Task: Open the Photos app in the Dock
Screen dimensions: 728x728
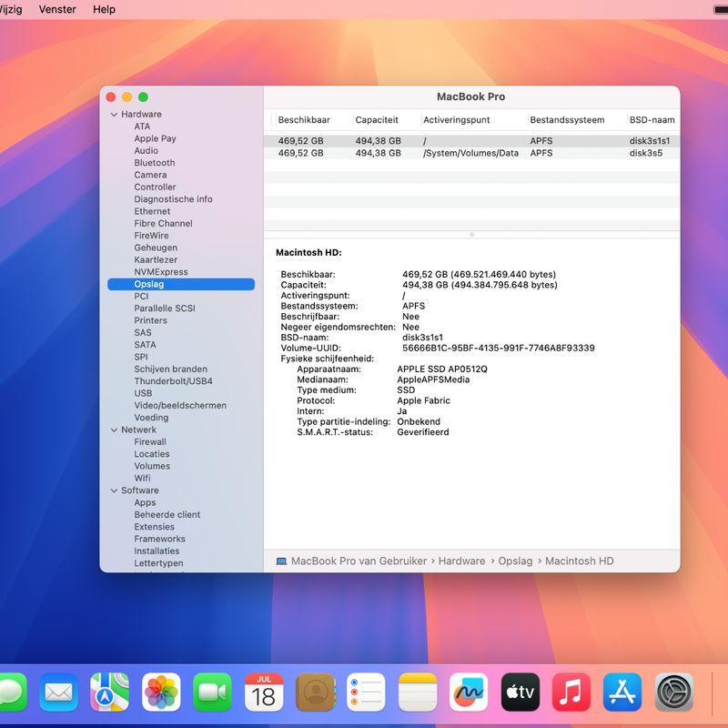Action: [161, 692]
